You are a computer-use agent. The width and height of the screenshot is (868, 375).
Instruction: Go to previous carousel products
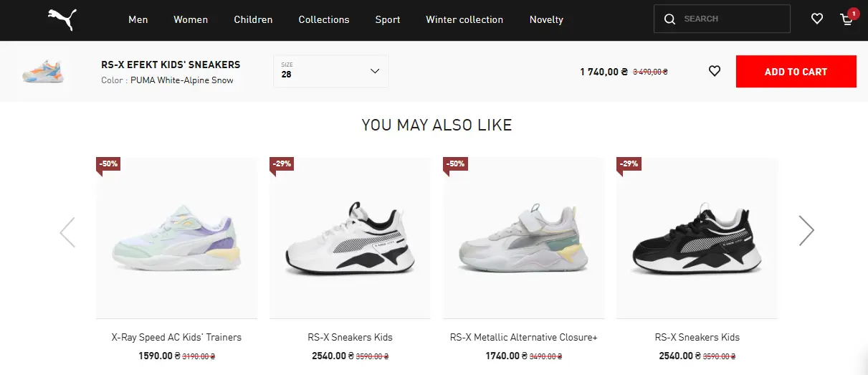(x=67, y=232)
